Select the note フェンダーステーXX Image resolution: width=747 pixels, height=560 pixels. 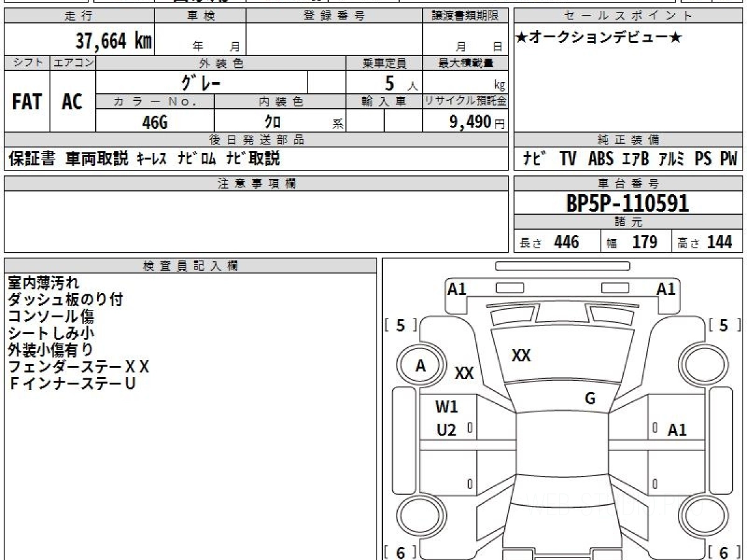pos(78,367)
